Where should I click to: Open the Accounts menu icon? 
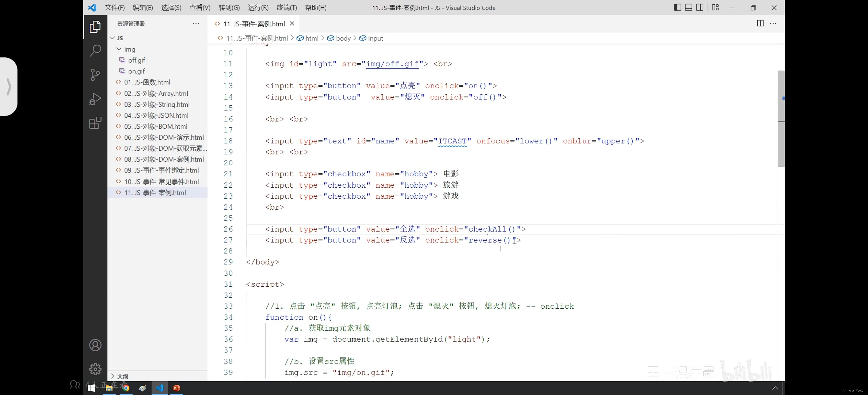pos(95,345)
